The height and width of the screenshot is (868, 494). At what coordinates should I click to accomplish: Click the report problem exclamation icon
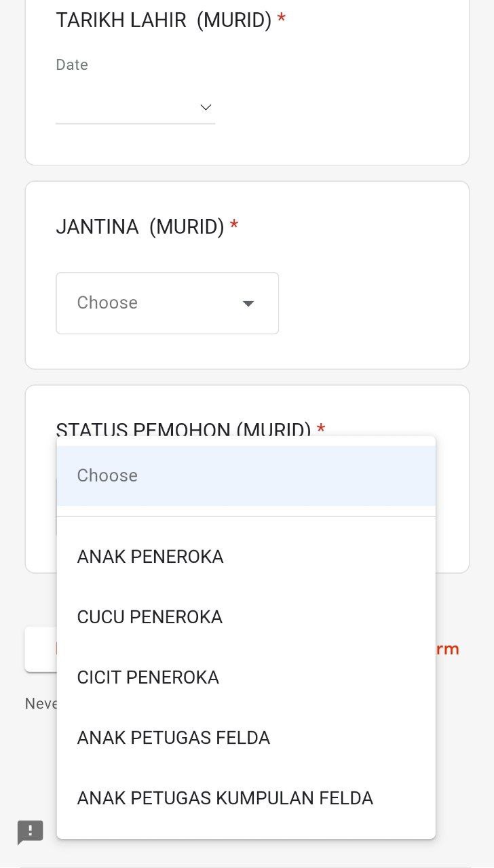30,831
